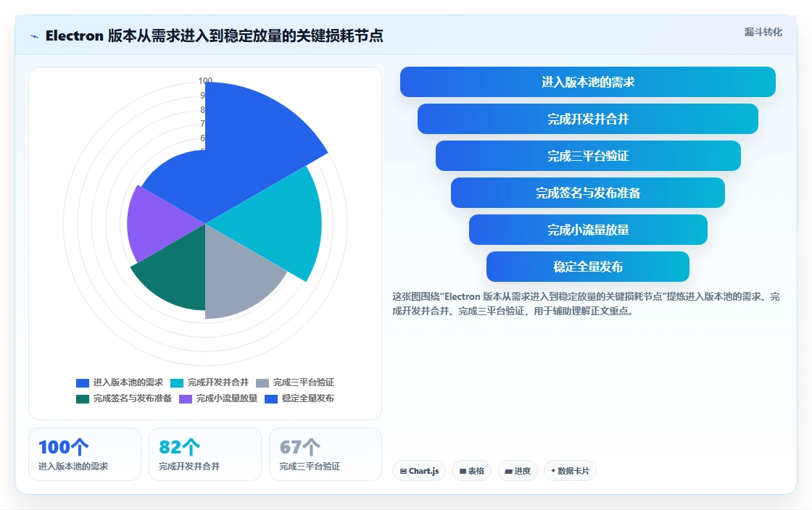Viewport: 812px width, 510px height.
Task: Toggle the 稳定全量发布 legend item
Action: click(x=299, y=398)
